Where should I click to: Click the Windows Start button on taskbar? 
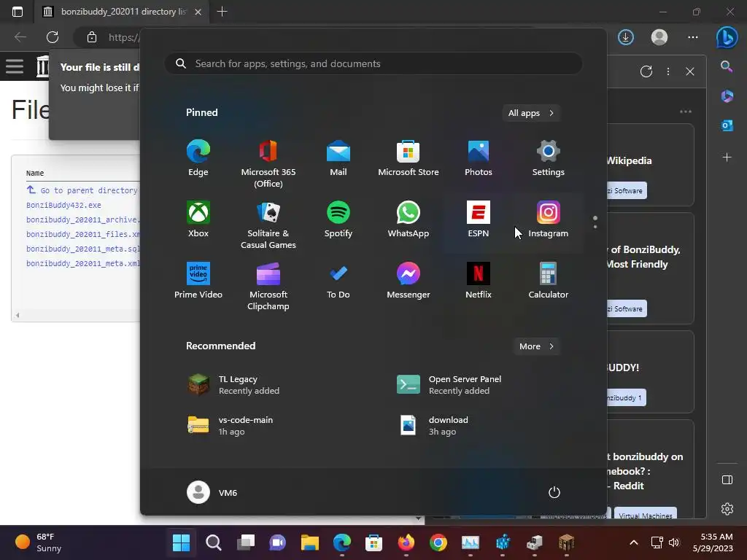tap(181, 542)
